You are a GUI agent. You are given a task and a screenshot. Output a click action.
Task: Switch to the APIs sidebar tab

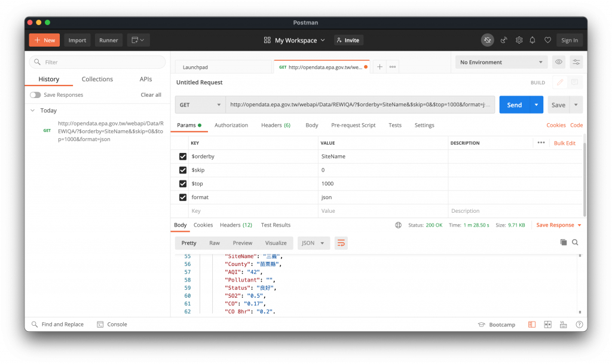click(146, 79)
